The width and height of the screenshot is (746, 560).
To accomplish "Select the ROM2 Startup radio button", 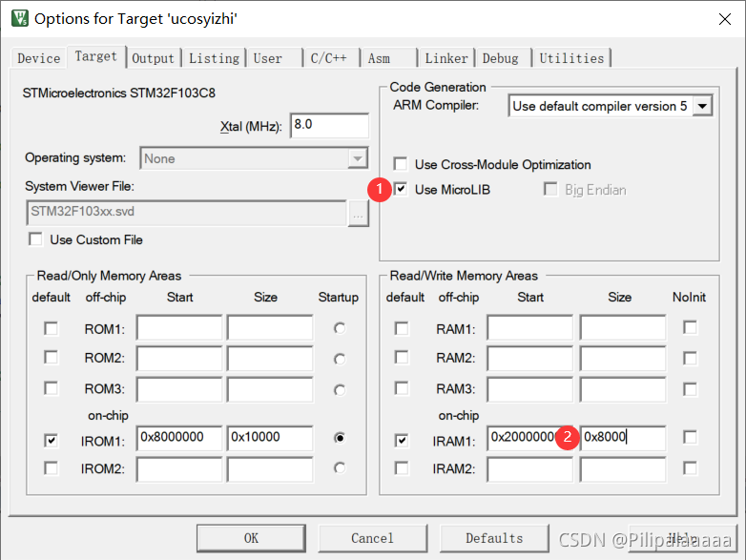I will tap(340, 359).
